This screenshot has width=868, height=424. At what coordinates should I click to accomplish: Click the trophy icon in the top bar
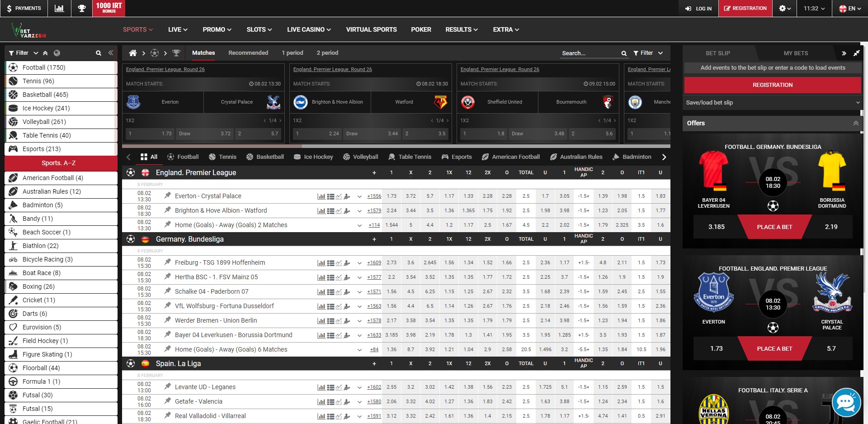82,9
